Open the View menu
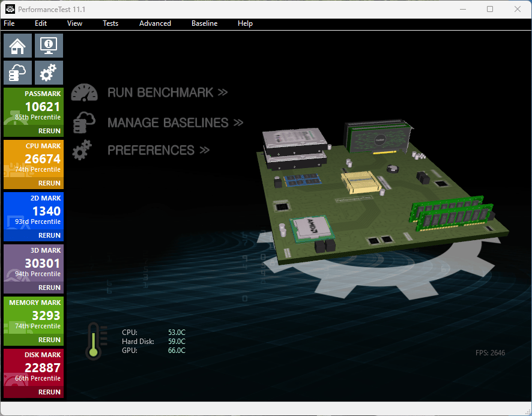Viewport: 532px width, 416px height. [74, 23]
